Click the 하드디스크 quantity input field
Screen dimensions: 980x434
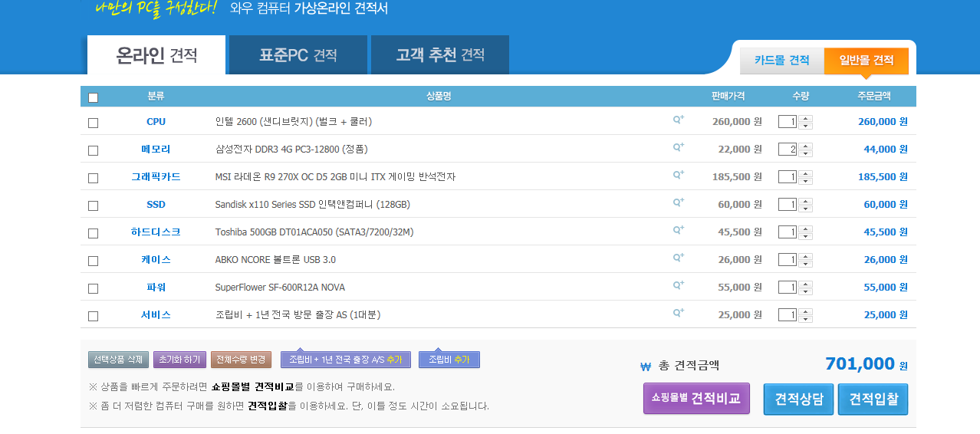(x=787, y=232)
